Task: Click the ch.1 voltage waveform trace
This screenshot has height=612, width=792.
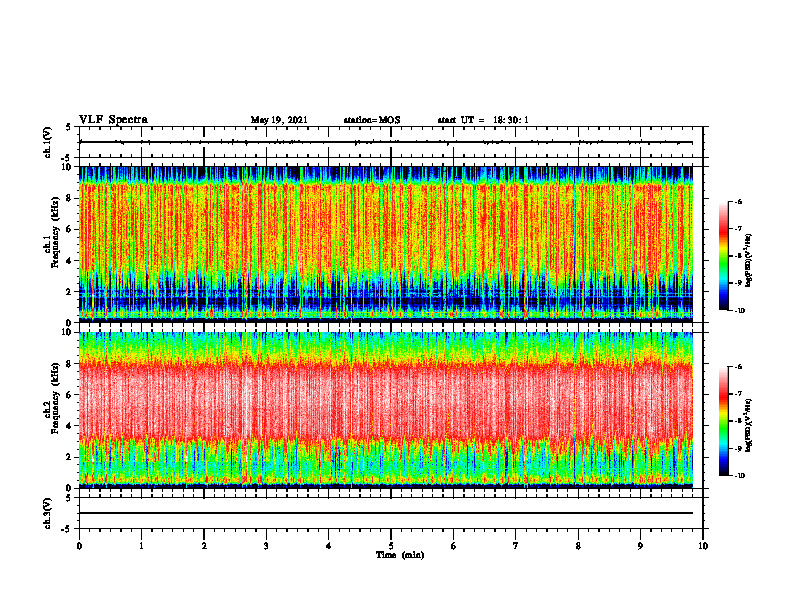Action: tap(386, 142)
